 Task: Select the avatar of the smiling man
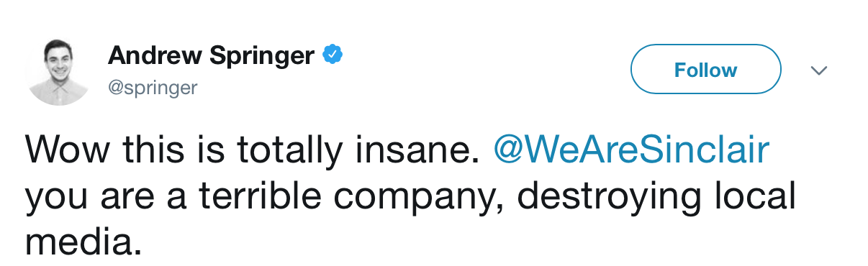57,72
